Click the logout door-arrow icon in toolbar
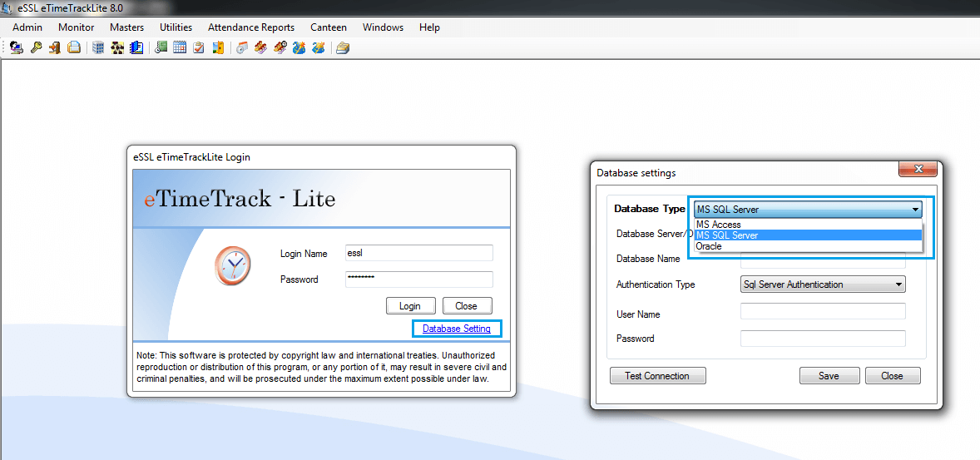 (x=55, y=47)
